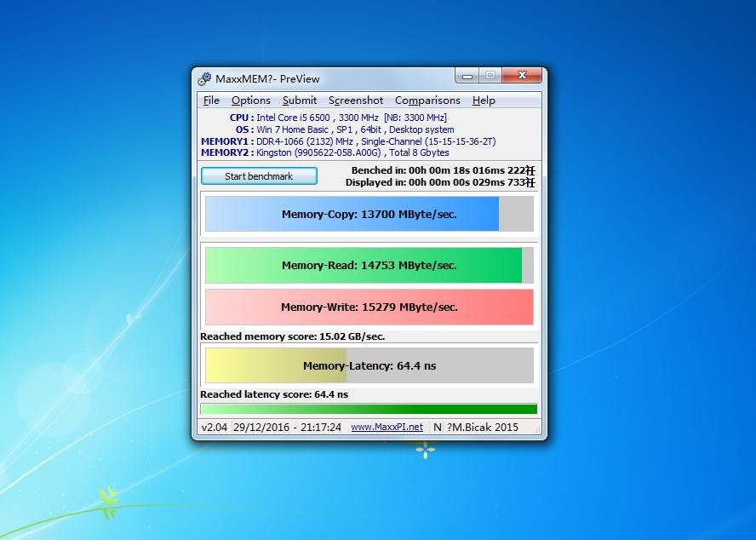Click the MaxxMEM gear icon in title bar
This screenshot has height=540, width=756.
click(x=204, y=79)
